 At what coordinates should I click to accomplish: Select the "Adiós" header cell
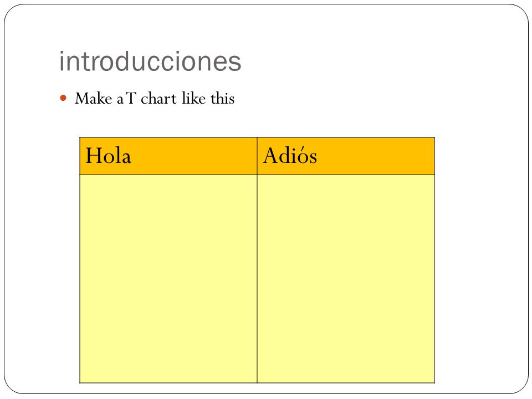[346, 156]
